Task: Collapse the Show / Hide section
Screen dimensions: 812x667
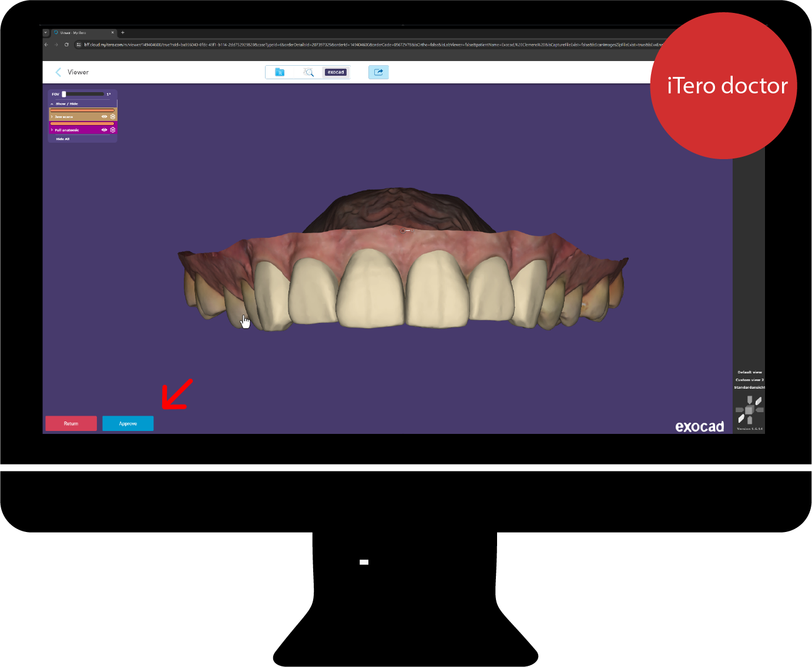Action: (52, 104)
